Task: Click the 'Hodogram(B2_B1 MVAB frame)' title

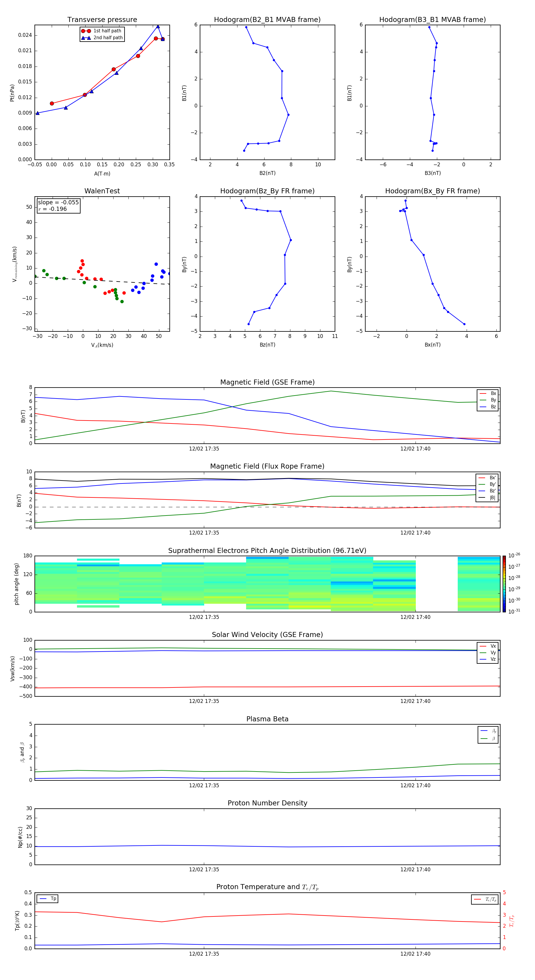Action: tap(267, 20)
